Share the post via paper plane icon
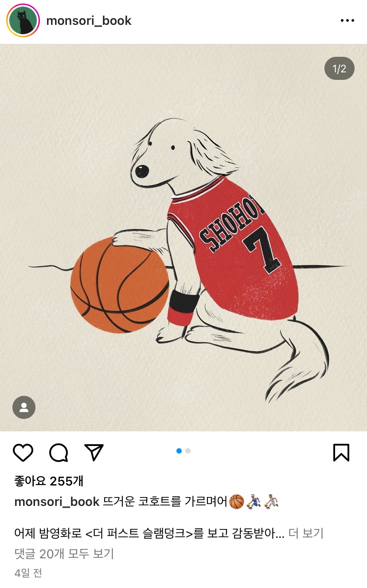367x588 pixels. (94, 452)
